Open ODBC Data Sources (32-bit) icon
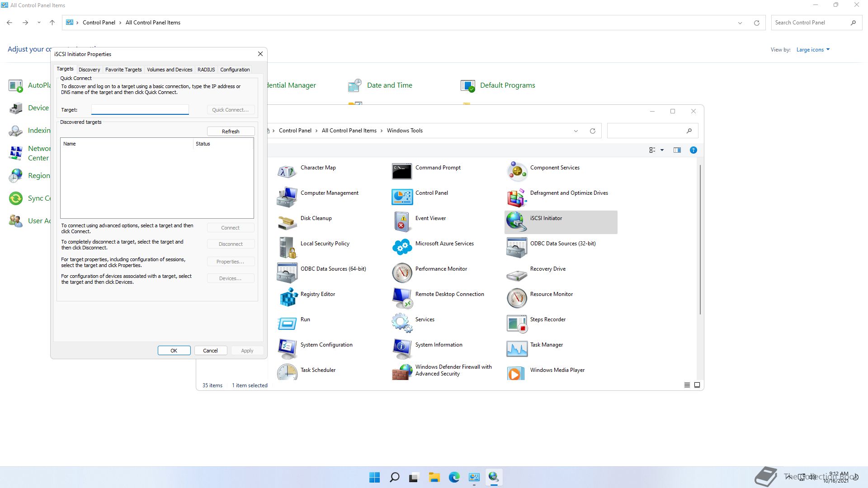This screenshot has width=868, height=488. click(x=517, y=248)
